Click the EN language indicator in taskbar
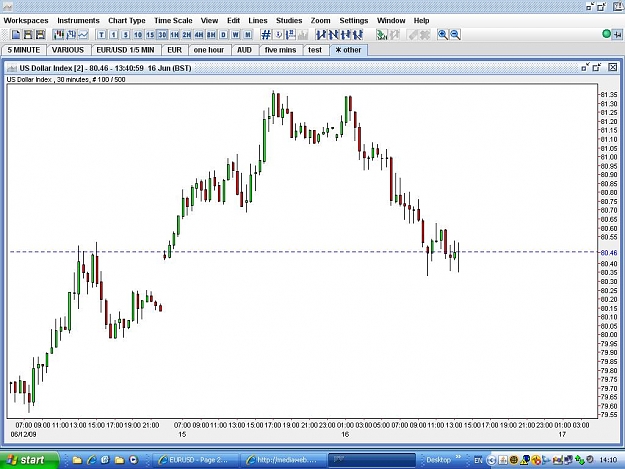 [478, 460]
